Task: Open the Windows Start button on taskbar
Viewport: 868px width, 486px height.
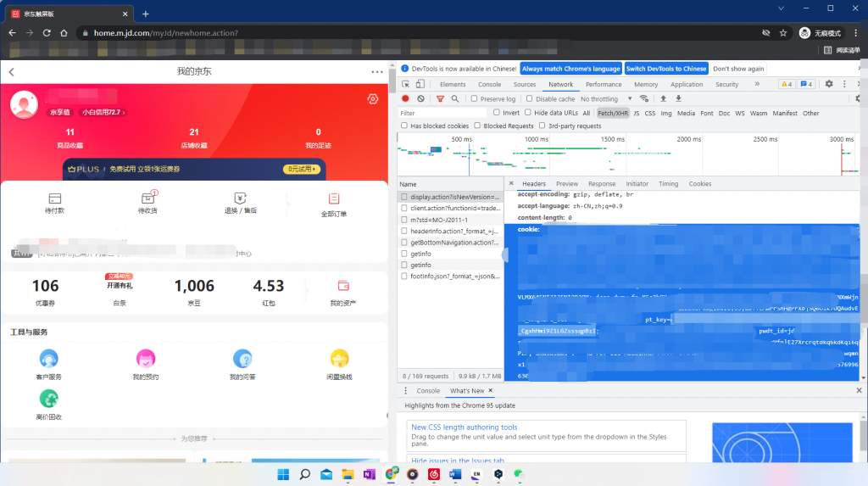Action: tap(283, 474)
